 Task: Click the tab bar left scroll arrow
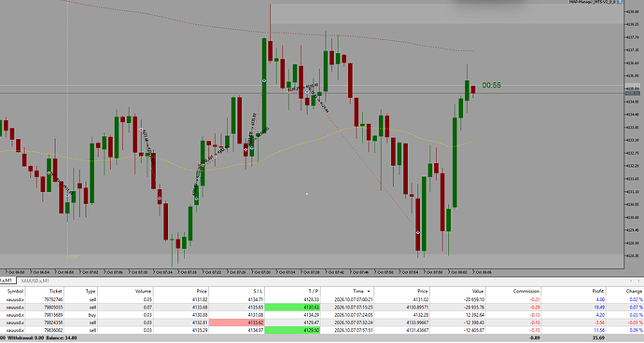631,281
